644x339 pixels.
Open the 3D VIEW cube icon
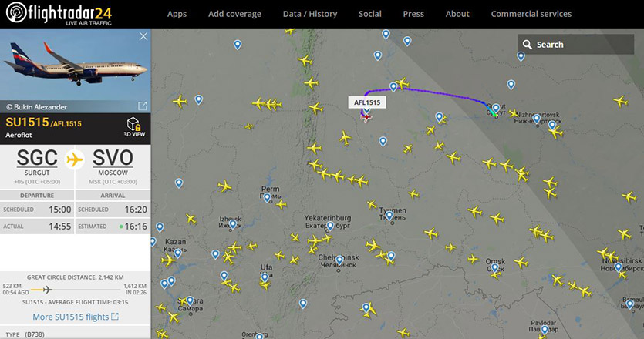[134, 124]
